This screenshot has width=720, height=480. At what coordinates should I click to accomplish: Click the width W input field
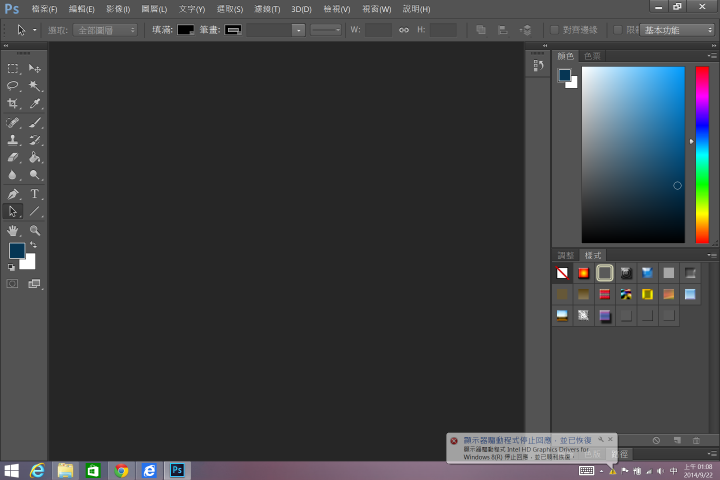coord(378,30)
